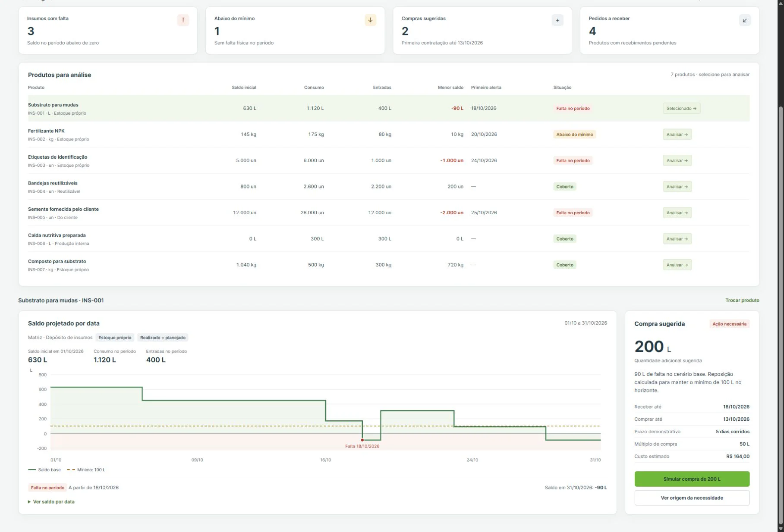Image resolution: width=784 pixels, height=532 pixels.
Task: Select the Substrato para mudas product name
Action: point(53,105)
